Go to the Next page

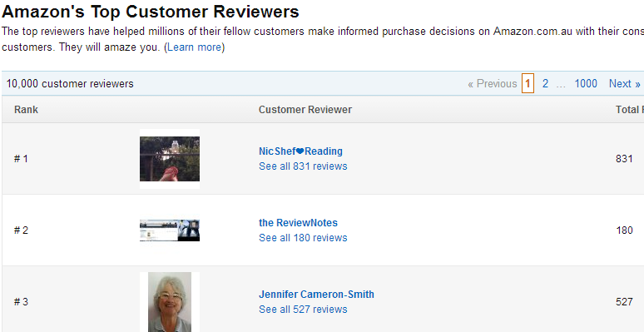[625, 83]
